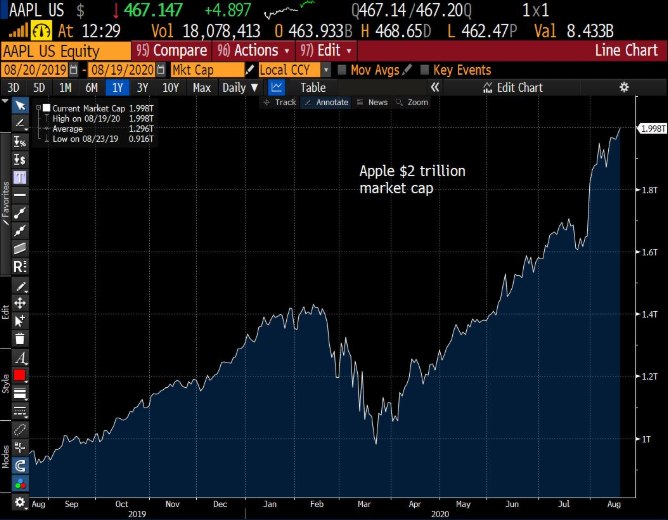668x520 pixels.
Task: Click the Edit Chart button
Action: pos(513,88)
